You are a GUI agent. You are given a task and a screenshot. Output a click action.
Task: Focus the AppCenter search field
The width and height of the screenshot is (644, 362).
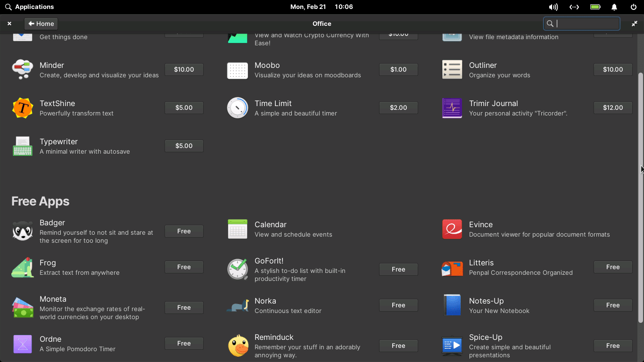582,24
